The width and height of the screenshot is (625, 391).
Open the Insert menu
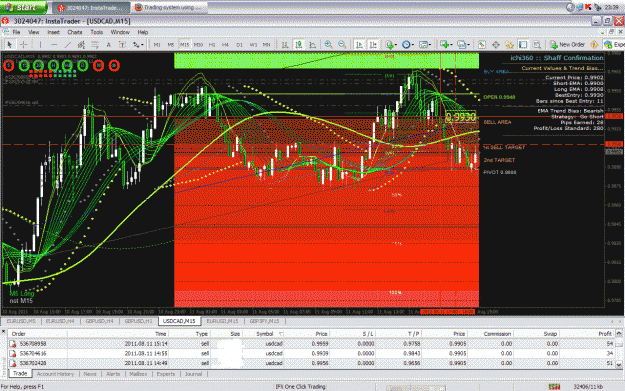pos(53,32)
